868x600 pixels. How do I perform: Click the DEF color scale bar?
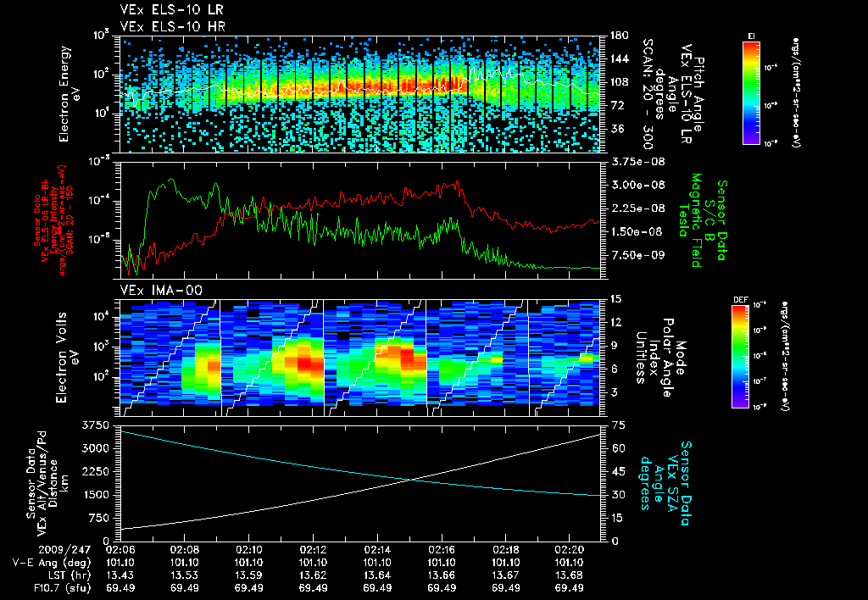click(741, 357)
